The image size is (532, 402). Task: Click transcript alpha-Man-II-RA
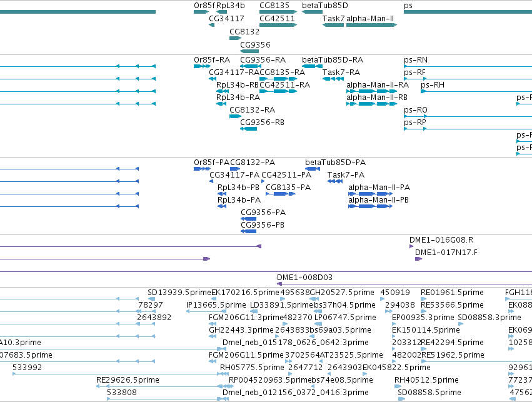tap(378, 85)
